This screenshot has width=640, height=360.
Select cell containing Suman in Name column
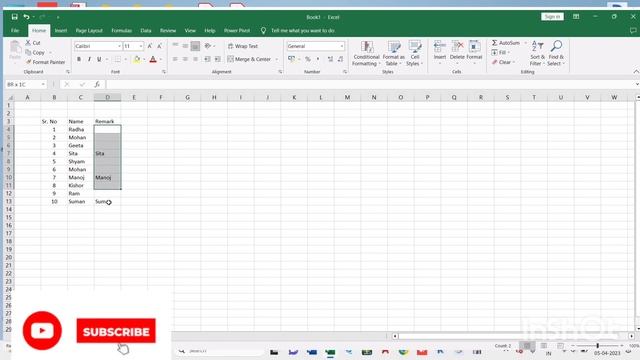[x=80, y=202]
